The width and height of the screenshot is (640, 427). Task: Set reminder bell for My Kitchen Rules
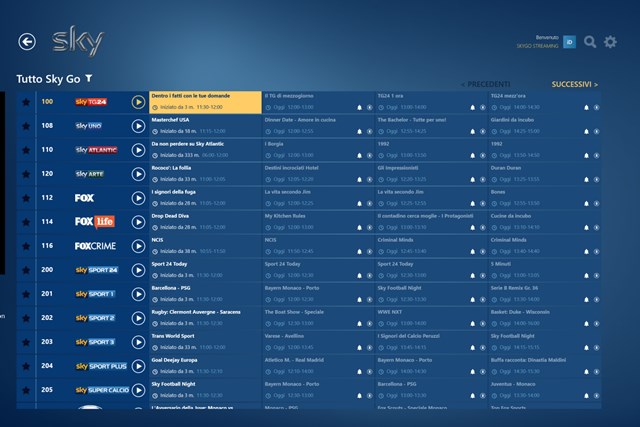(x=360, y=228)
